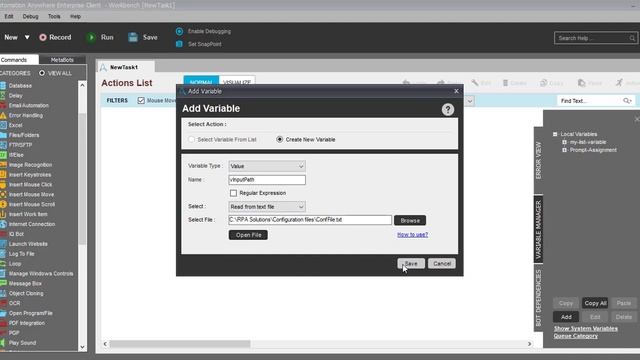Collapse the Local Variables tree node
The image size is (640, 360).
555,134
